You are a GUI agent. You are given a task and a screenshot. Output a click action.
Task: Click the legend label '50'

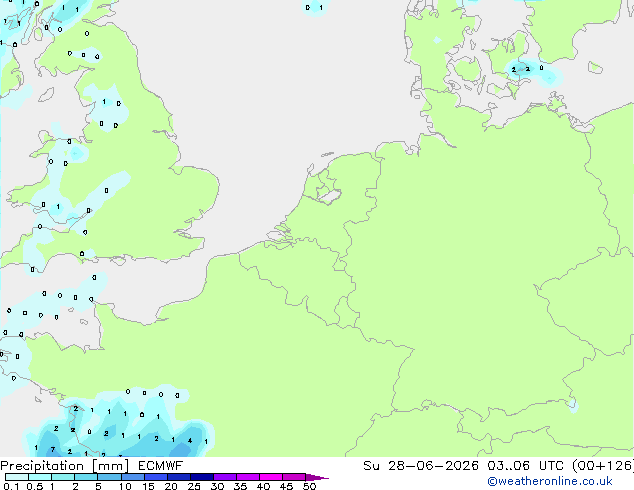tap(309, 486)
